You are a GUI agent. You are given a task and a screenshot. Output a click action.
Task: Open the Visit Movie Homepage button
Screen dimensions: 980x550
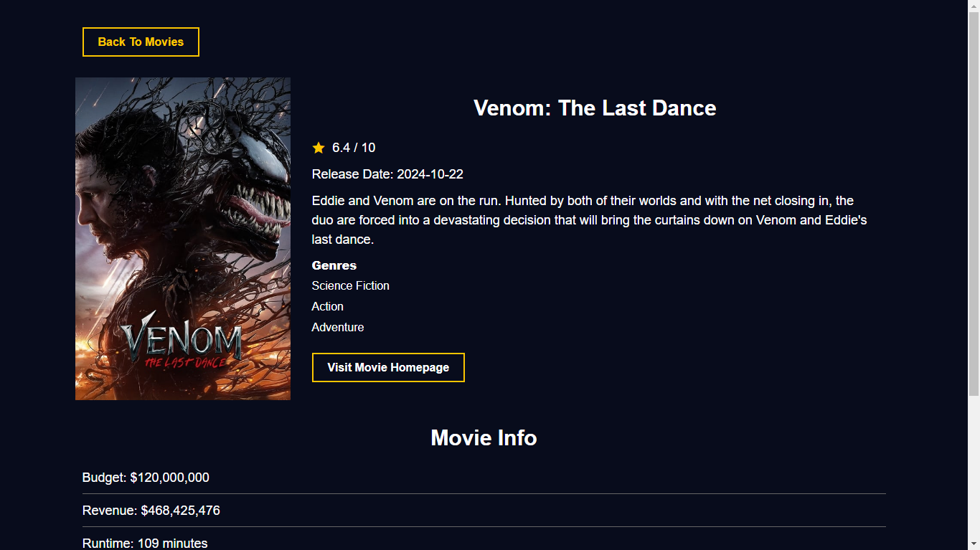388,367
